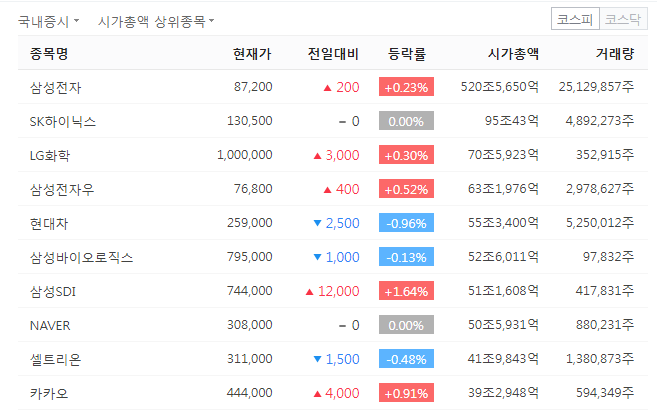Open the 삼성전자우 stock link
The height and width of the screenshot is (415, 657).
coord(62,189)
